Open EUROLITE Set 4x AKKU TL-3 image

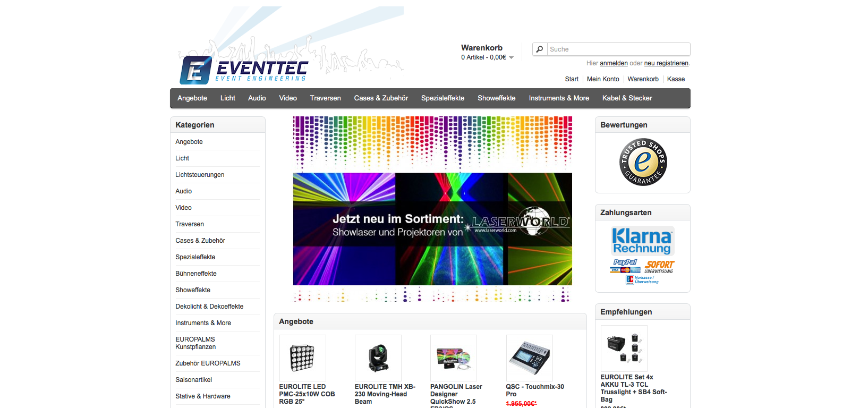click(624, 348)
